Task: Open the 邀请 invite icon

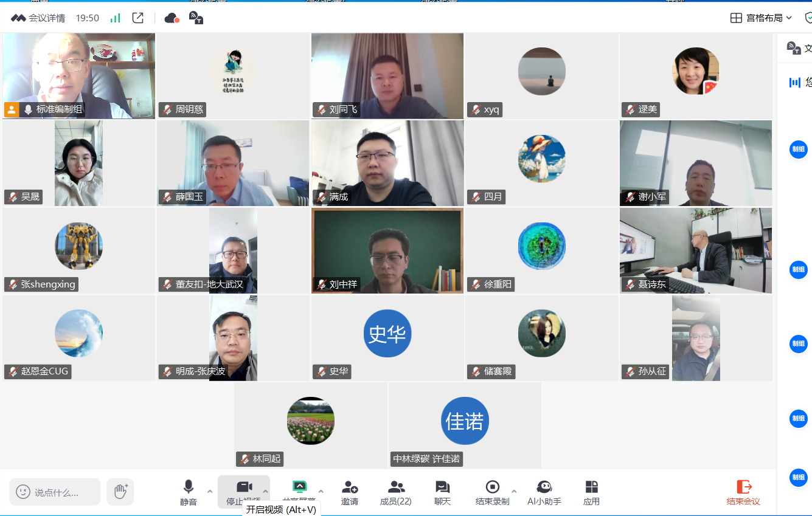Action: point(350,491)
